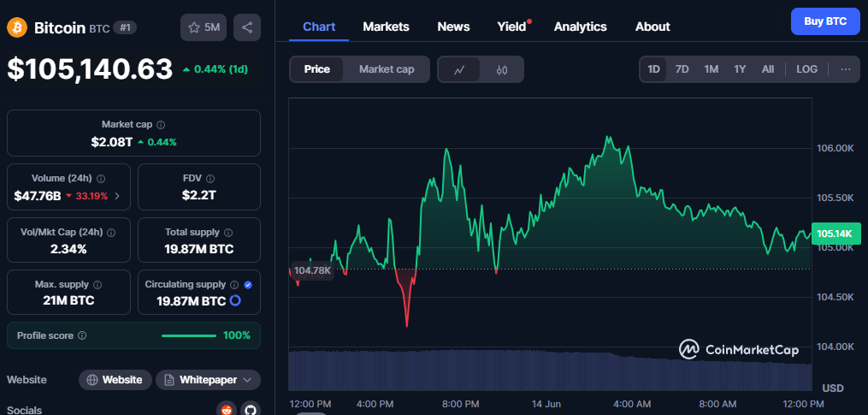Click Market cap info icon

click(161, 125)
